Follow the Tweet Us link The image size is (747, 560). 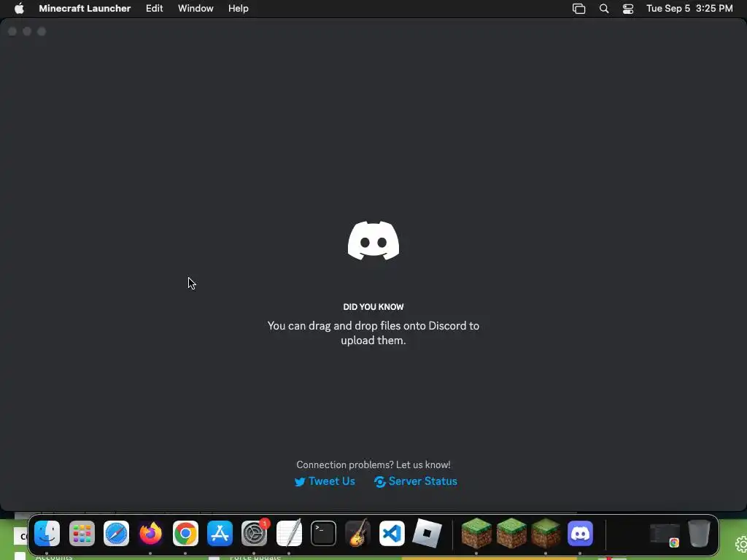(332, 481)
